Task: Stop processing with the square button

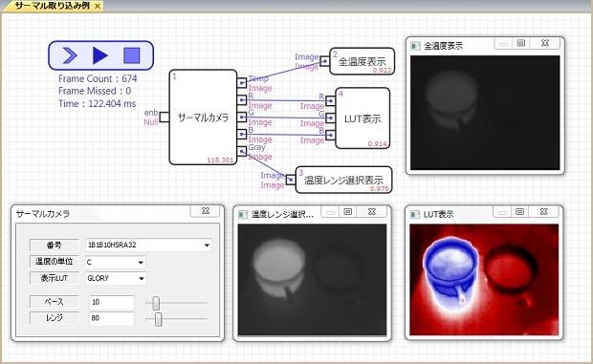Action: point(132,55)
